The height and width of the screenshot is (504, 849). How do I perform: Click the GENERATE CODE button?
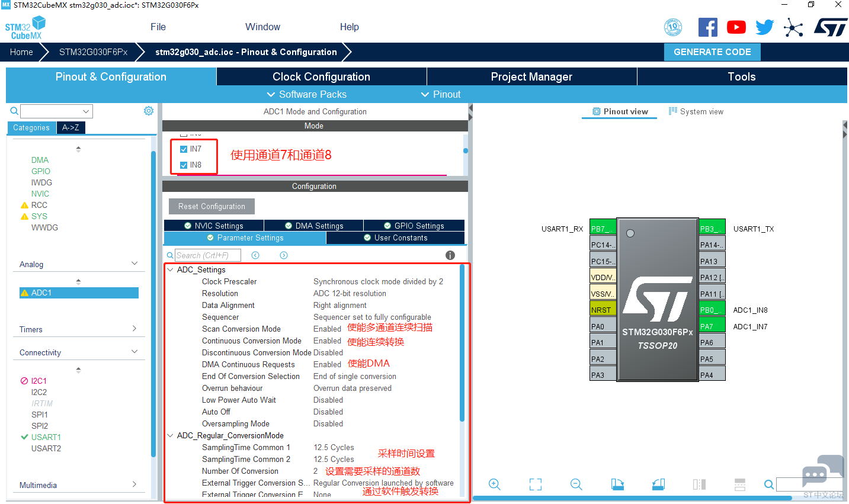coord(712,52)
